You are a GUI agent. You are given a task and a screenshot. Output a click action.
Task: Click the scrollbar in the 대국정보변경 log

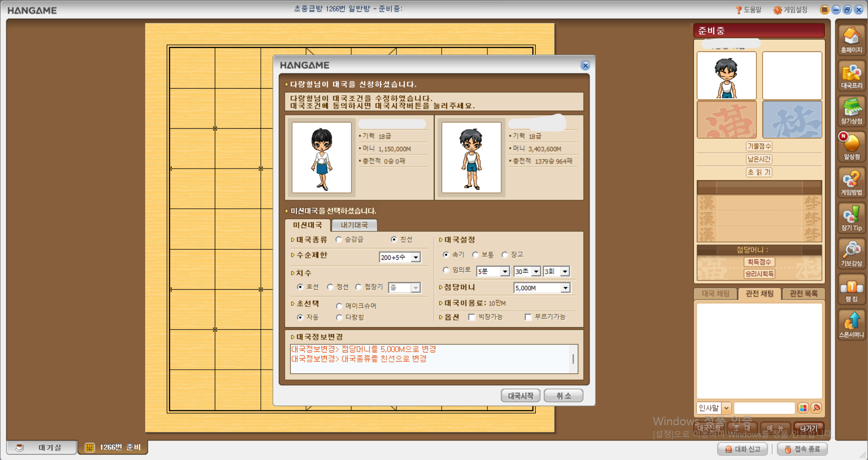(573, 359)
